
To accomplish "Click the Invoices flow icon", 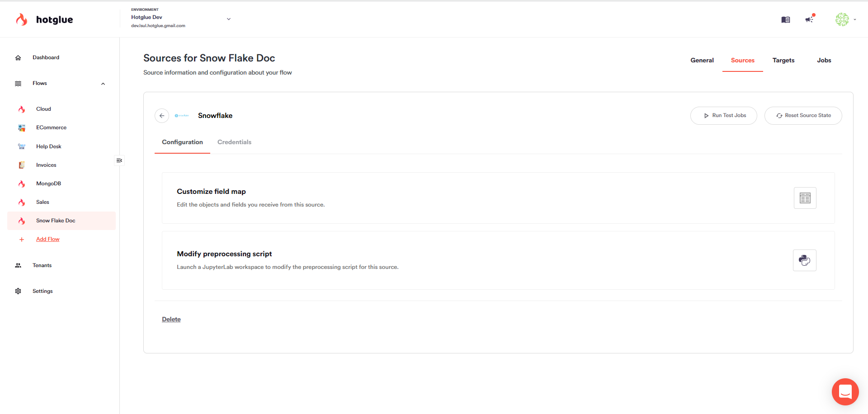I will coord(22,165).
